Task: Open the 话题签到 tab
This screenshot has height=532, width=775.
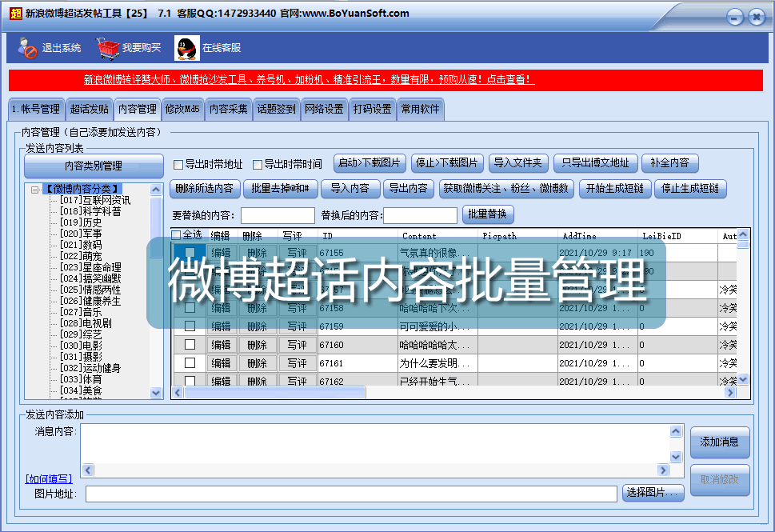Action: coord(276,110)
